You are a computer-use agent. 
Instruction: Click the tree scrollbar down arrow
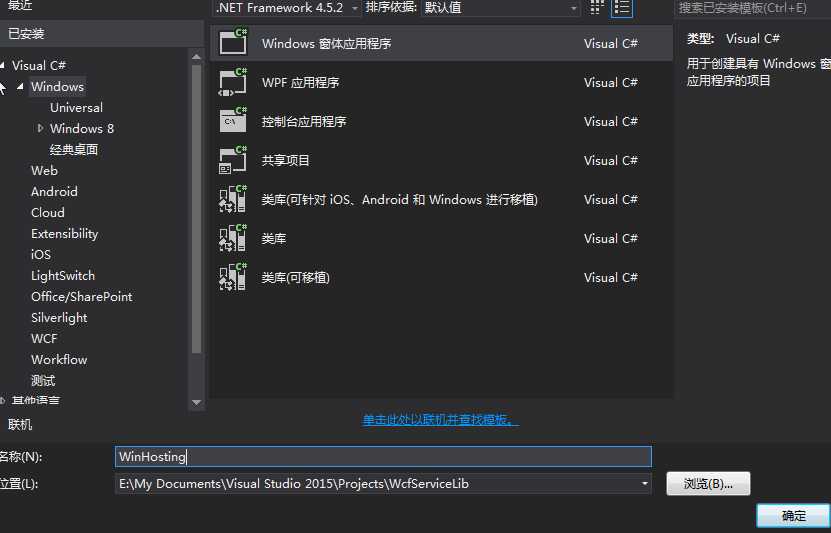tap(196, 403)
